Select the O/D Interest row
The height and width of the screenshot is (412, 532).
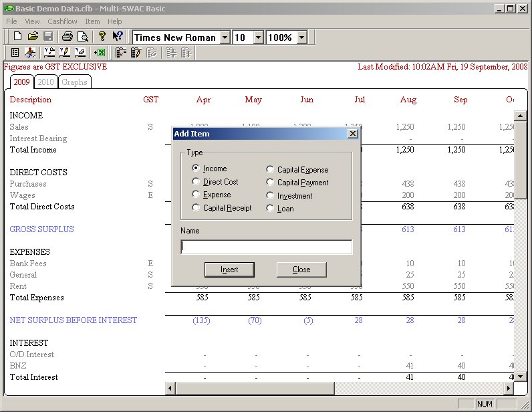point(32,354)
